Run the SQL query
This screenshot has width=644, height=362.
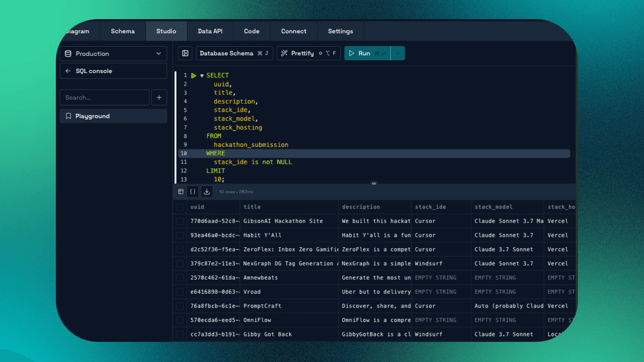(367, 53)
